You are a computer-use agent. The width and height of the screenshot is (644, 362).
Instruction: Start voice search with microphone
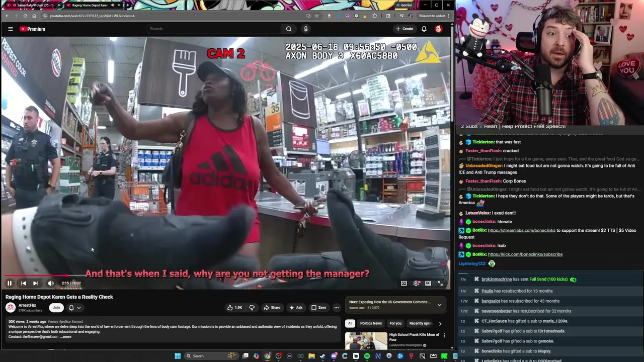[305, 29]
